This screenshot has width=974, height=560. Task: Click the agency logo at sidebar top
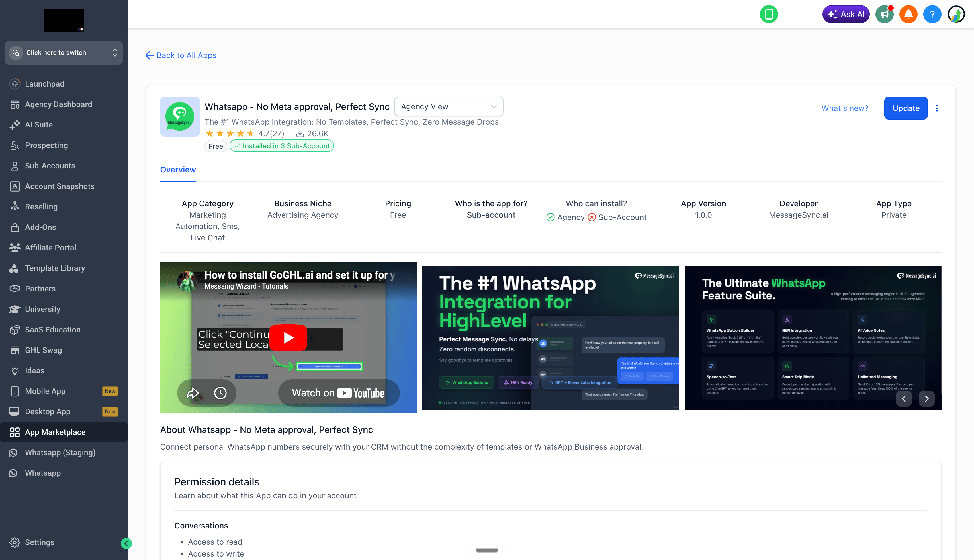(x=64, y=20)
